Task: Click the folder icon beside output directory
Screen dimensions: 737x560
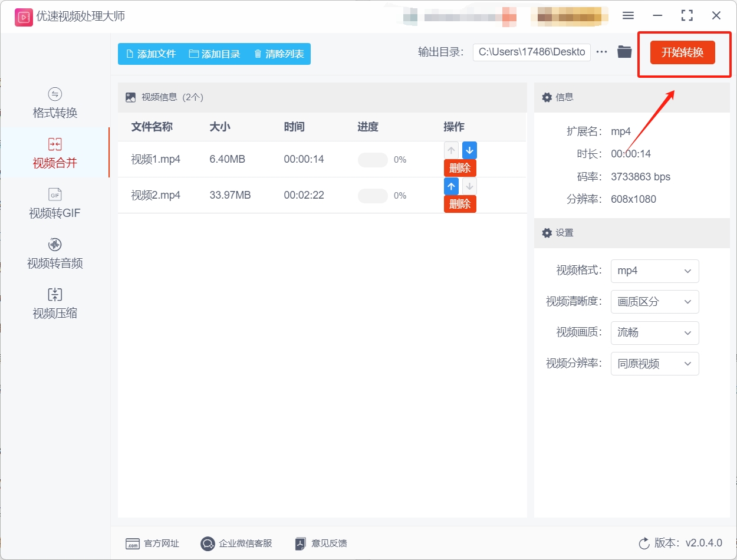Action: 624,52
